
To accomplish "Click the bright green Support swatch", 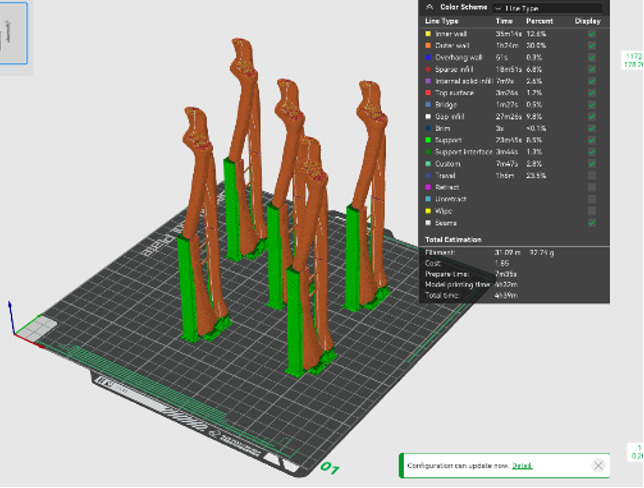I will pyautogui.click(x=428, y=140).
